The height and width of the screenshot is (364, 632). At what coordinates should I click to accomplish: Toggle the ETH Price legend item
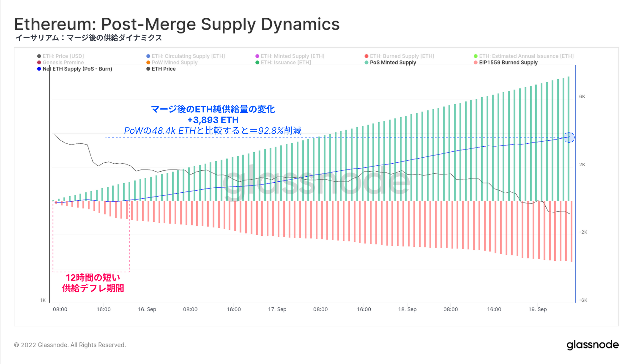[x=163, y=69]
